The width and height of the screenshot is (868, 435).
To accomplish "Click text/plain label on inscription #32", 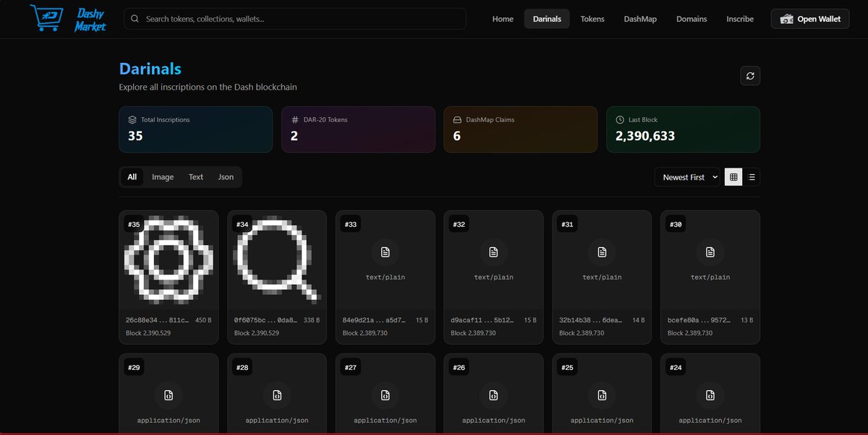I will (x=493, y=277).
